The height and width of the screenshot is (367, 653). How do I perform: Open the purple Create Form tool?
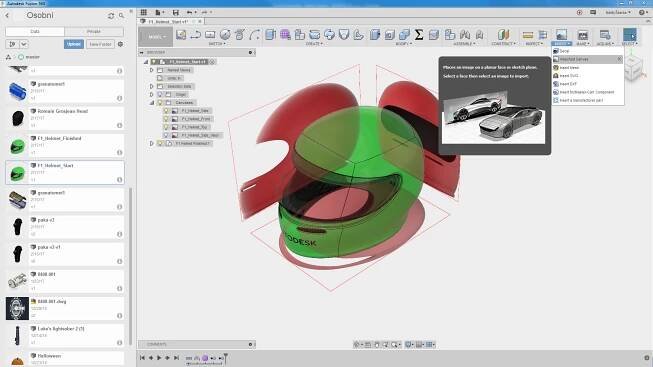click(x=285, y=35)
